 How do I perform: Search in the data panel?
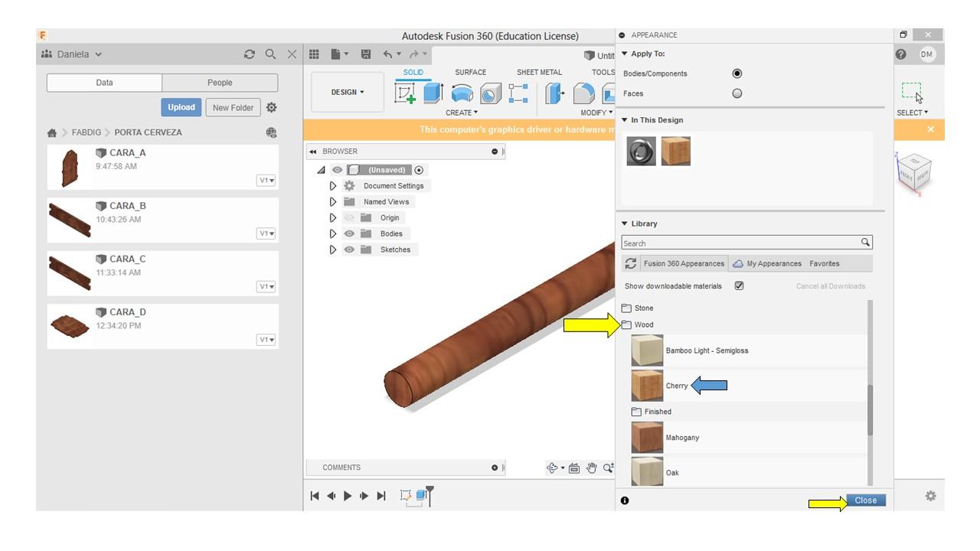(270, 54)
